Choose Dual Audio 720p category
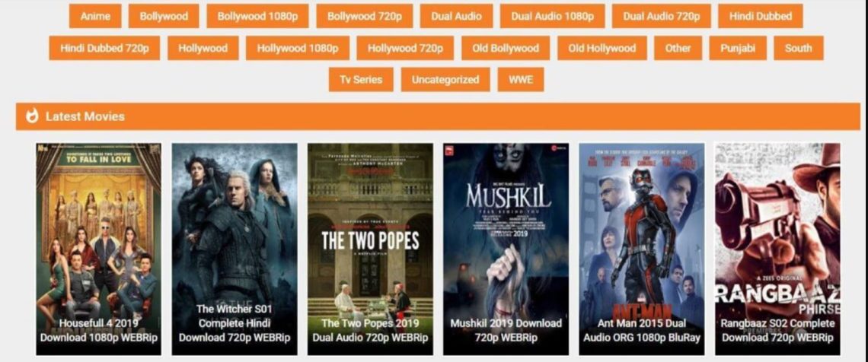868x362 pixels. [661, 16]
